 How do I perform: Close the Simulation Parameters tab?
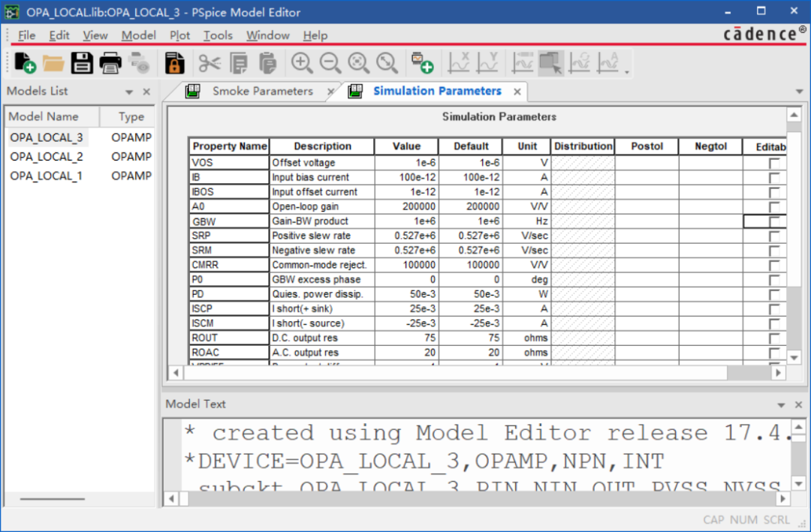tap(517, 92)
